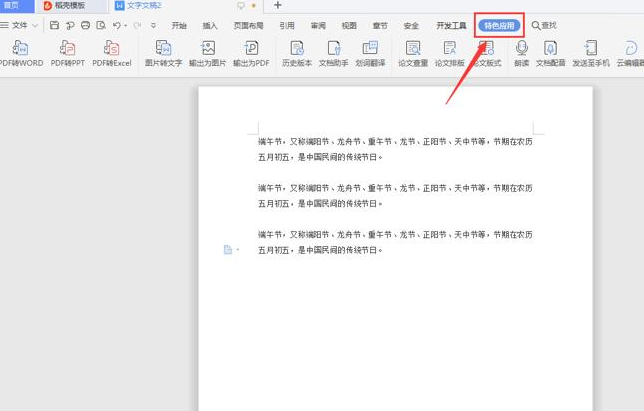The image size is (644, 411).
Task: Open the 页面布局 ribbon tab
Action: click(x=248, y=25)
